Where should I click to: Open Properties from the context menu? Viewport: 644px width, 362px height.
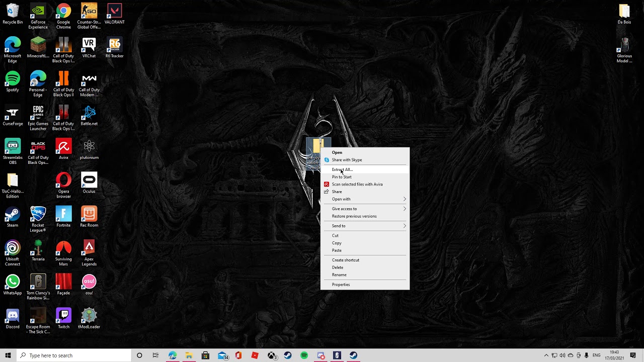tap(365, 285)
